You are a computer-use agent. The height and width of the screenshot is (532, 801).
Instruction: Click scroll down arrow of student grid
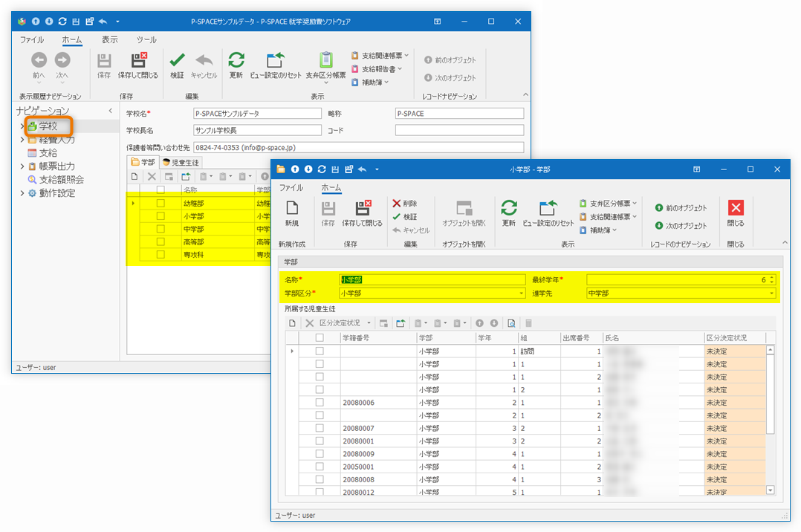[x=771, y=490]
